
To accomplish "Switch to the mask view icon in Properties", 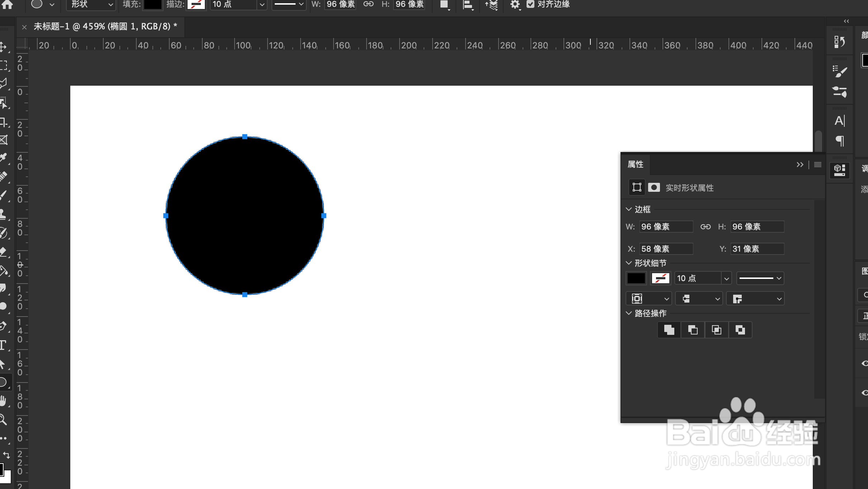I will pos(654,187).
